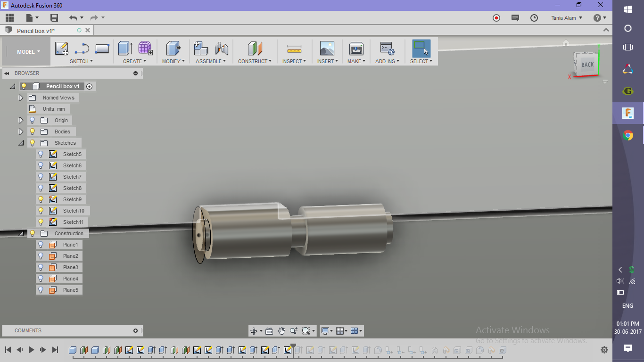
Task: Toggle visibility bulb of Plane1
Action: [41, 245]
